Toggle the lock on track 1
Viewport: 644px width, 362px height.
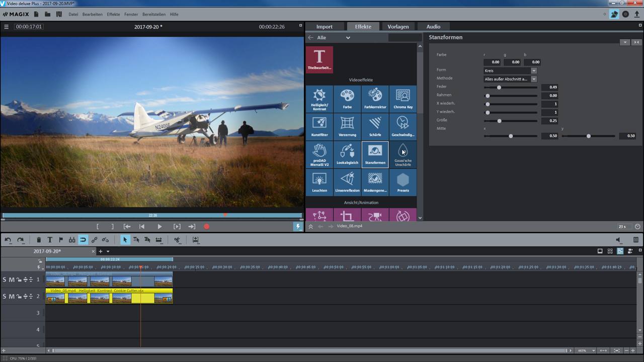point(19,280)
